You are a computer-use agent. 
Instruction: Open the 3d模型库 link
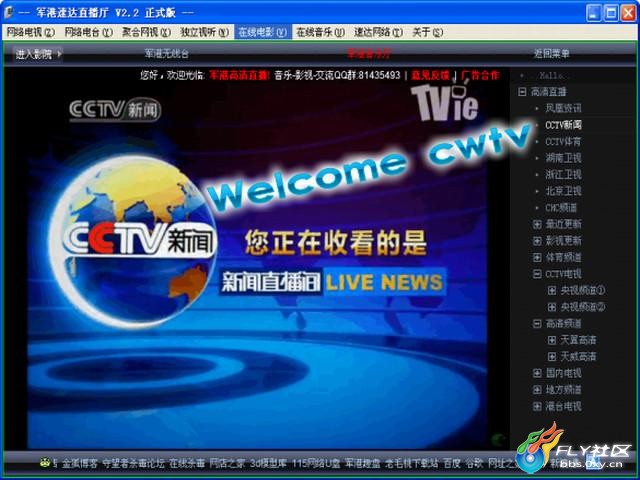point(269,463)
